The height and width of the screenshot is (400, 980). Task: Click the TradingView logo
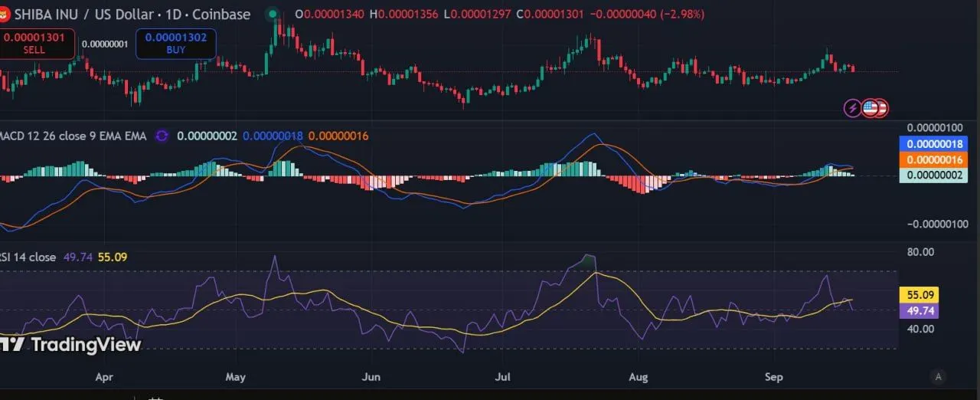70,345
